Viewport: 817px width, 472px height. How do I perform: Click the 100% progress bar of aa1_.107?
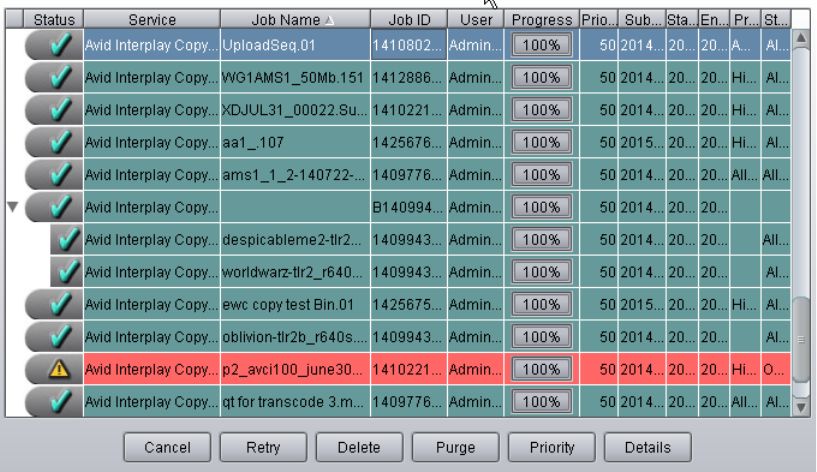coord(541,142)
